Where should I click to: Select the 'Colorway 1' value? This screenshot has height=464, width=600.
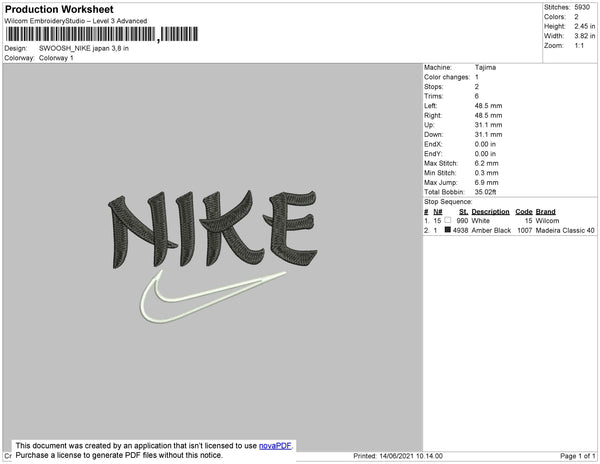[x=56, y=58]
